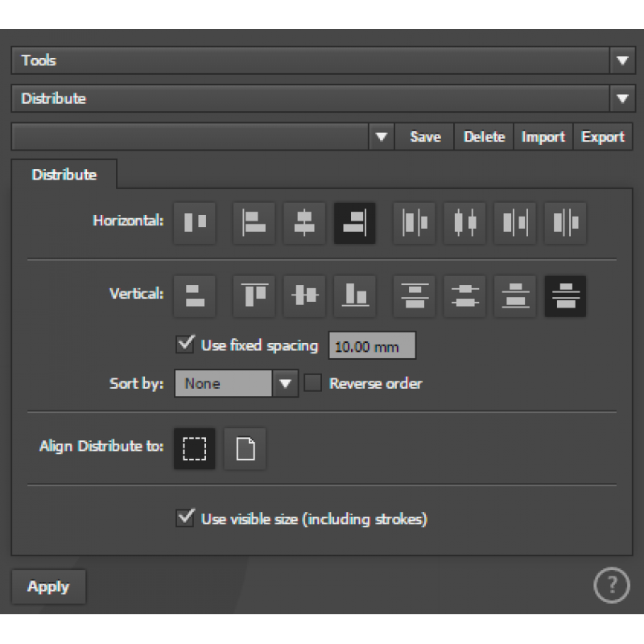Pick vertical distribute centers icon
Screen dimensions: 644x644
(x=464, y=296)
